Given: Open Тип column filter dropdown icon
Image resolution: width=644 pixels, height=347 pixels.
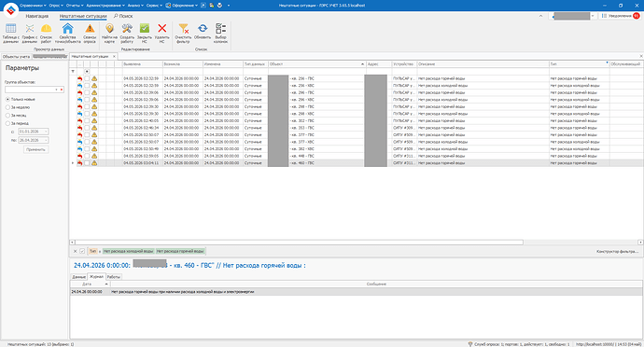Looking at the screenshot, I should pos(607,62).
